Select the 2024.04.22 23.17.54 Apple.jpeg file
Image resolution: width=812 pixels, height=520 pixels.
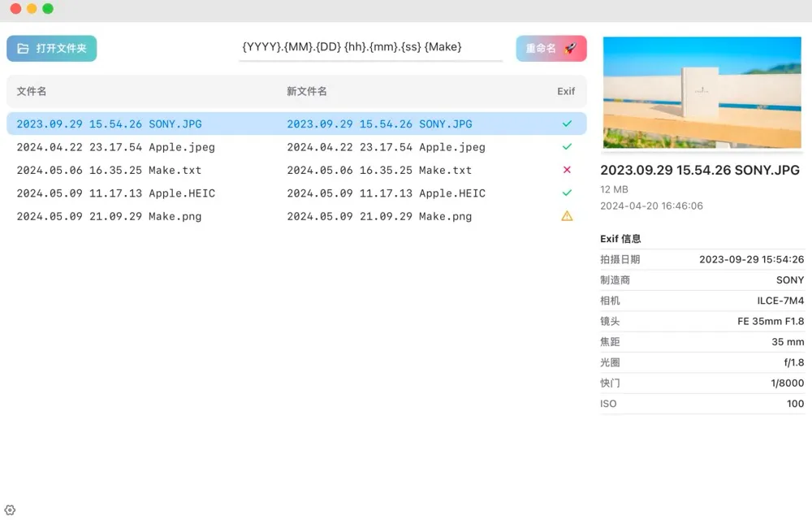point(115,147)
